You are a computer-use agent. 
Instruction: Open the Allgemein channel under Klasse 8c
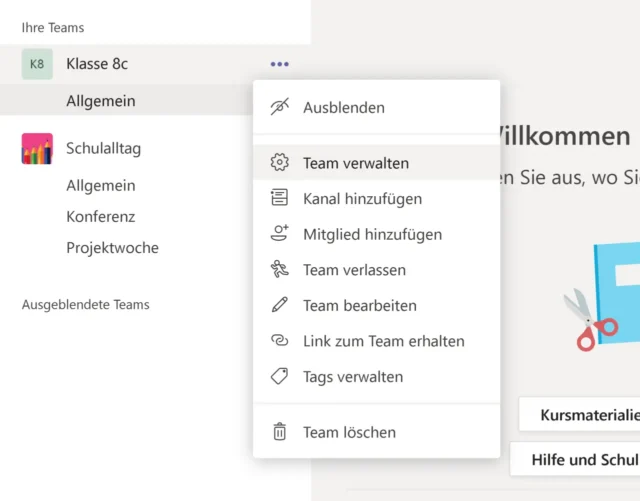[x=101, y=101]
